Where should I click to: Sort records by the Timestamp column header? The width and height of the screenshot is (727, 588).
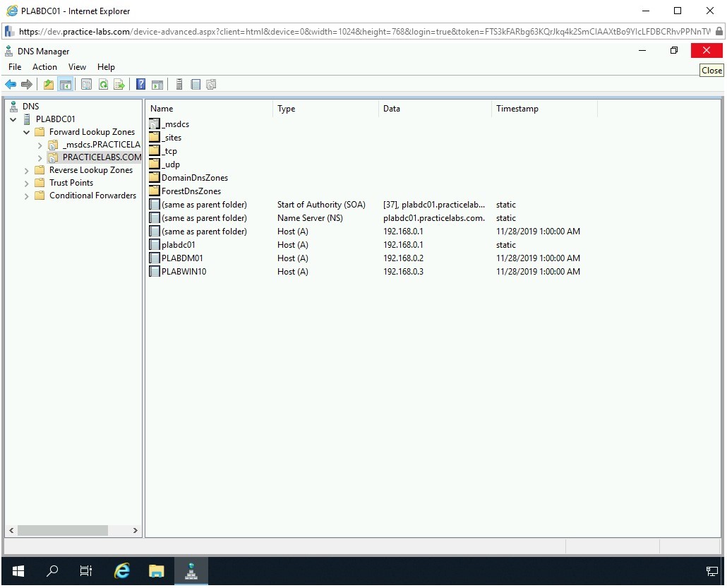[x=517, y=109]
